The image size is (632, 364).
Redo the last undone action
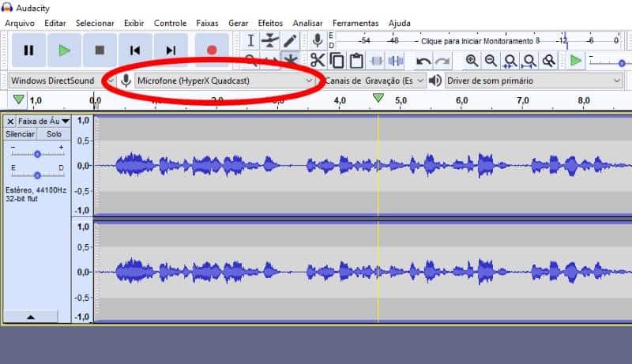point(442,62)
